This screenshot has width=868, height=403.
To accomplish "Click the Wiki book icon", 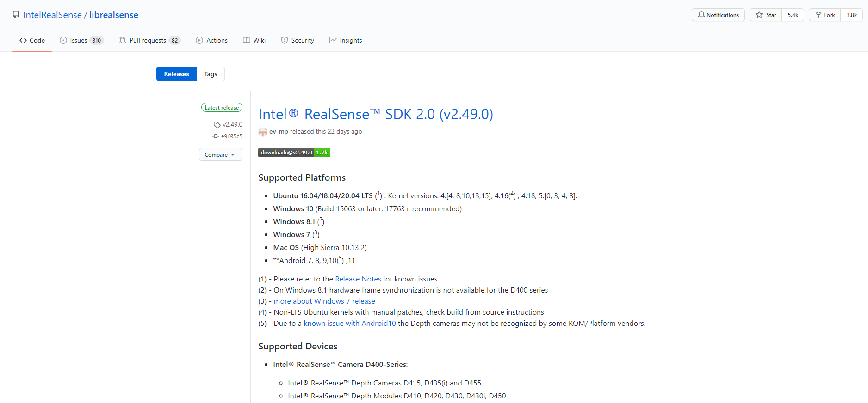I will click(247, 40).
